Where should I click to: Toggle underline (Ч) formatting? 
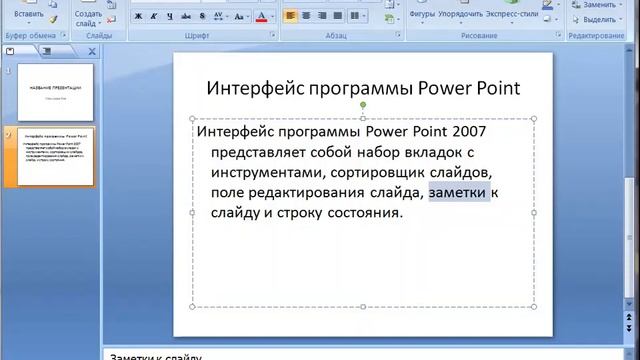click(170, 16)
